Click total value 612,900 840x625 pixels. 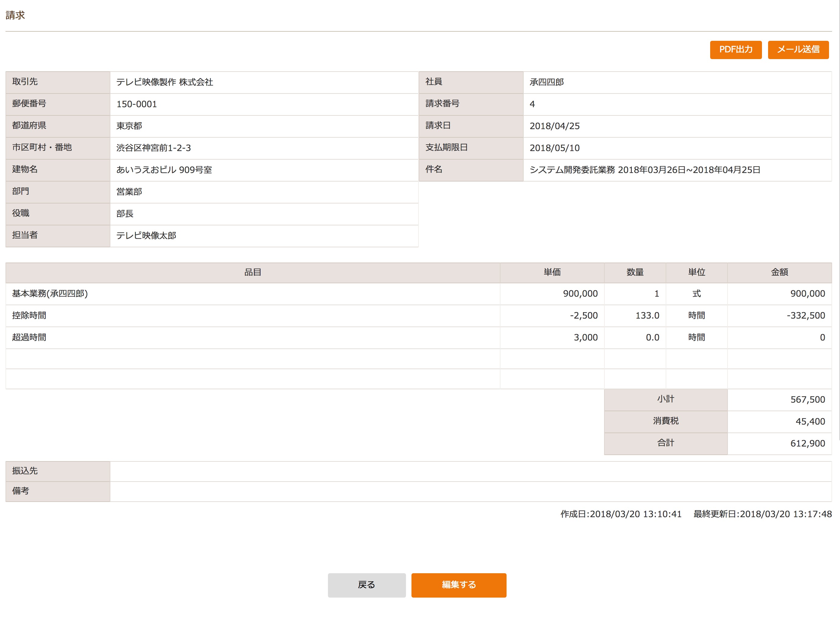[808, 444]
